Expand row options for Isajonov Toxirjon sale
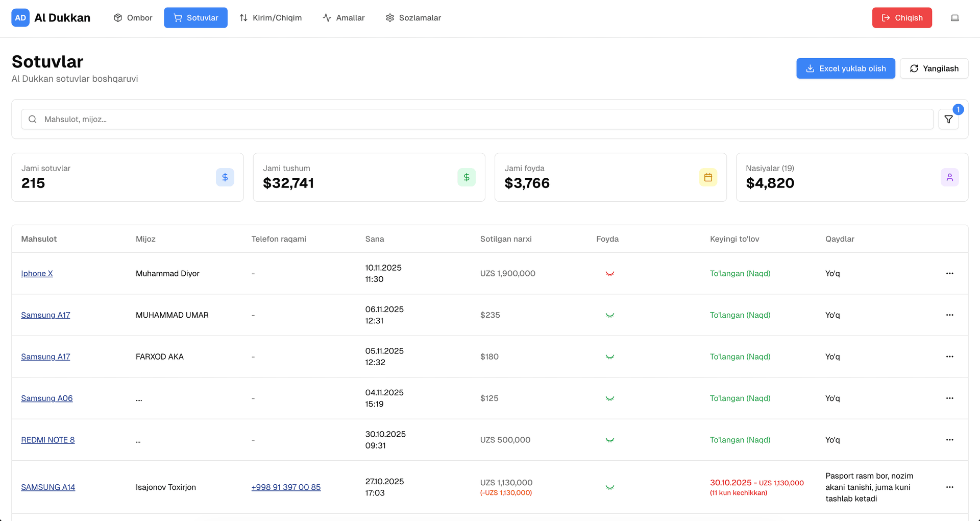The image size is (980, 521). [x=949, y=487]
